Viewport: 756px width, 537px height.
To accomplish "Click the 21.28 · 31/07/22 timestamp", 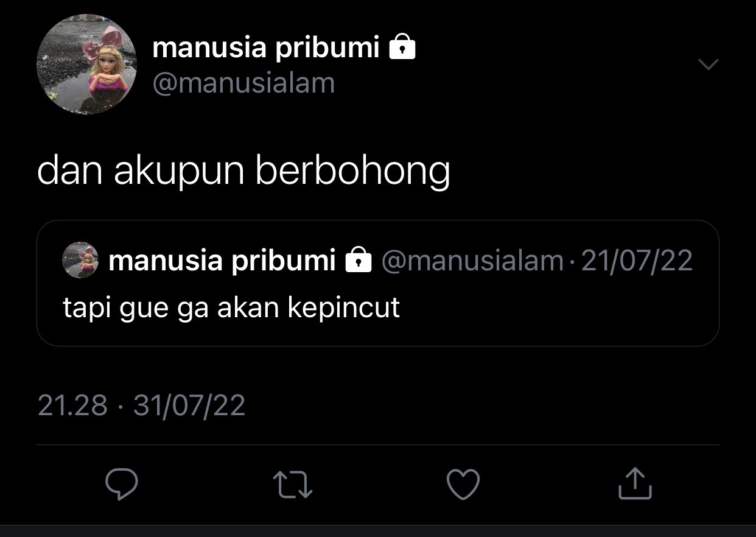I will pyautogui.click(x=141, y=405).
